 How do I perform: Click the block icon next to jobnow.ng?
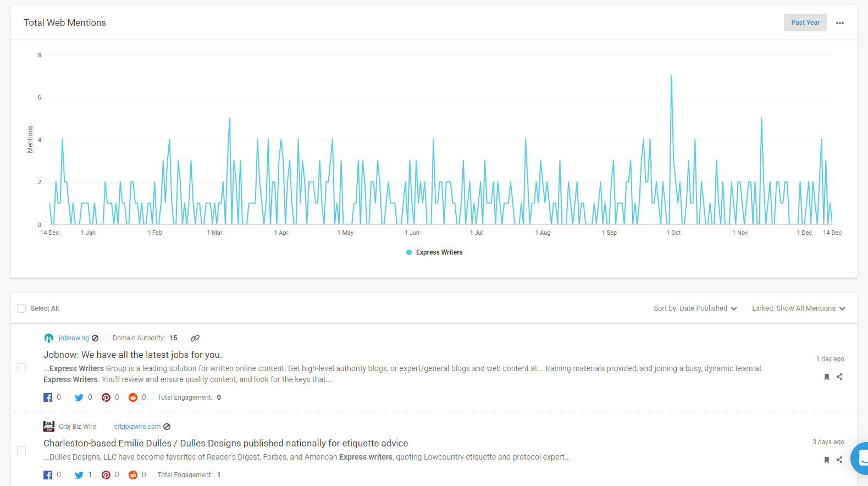tap(95, 338)
